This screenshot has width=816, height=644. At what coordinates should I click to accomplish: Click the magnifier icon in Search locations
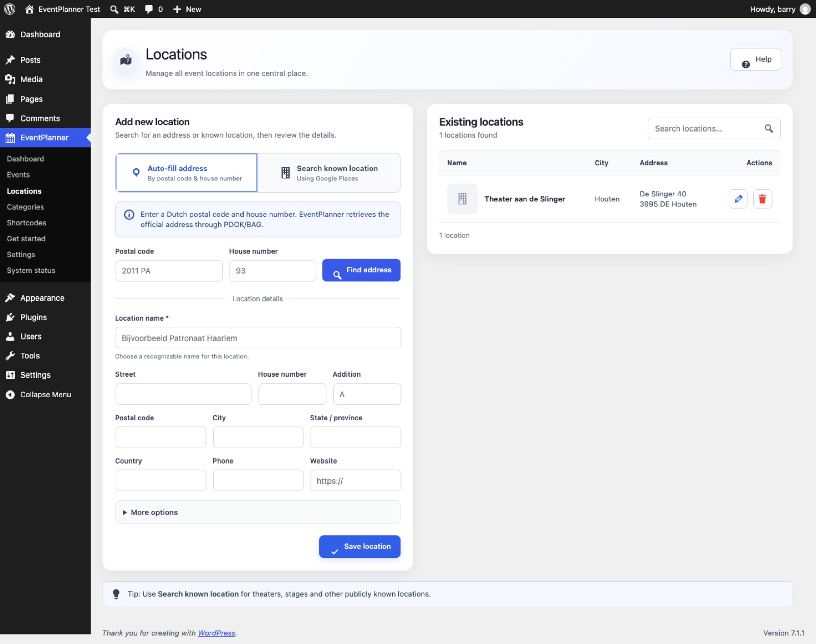click(769, 128)
